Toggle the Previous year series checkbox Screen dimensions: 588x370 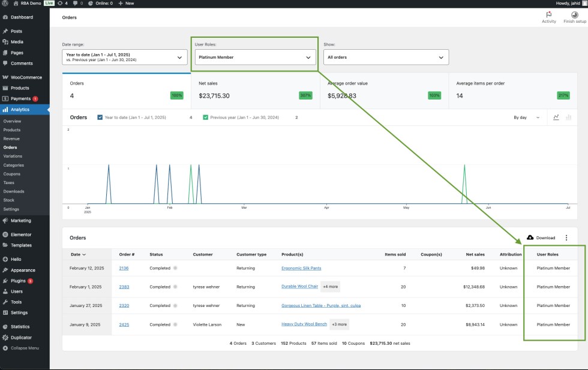(206, 118)
